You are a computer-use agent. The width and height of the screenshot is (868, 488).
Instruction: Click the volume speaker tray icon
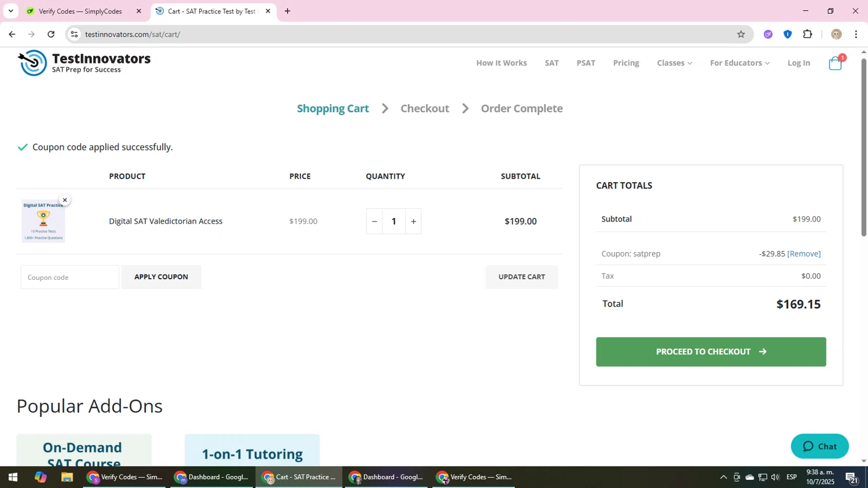point(775,478)
